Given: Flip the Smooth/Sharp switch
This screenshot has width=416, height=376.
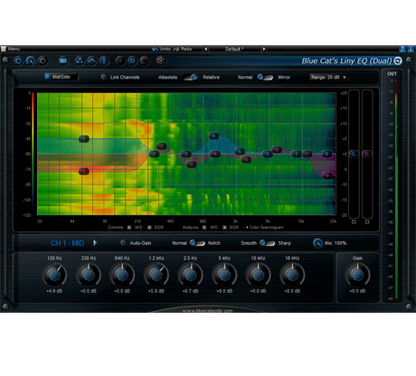Looking at the screenshot, I should (267, 243).
